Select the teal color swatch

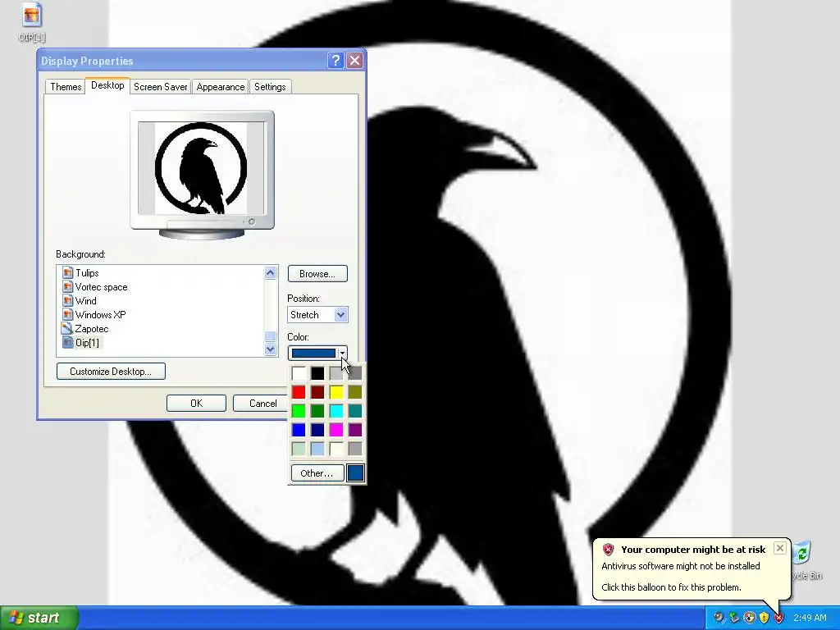click(x=355, y=411)
